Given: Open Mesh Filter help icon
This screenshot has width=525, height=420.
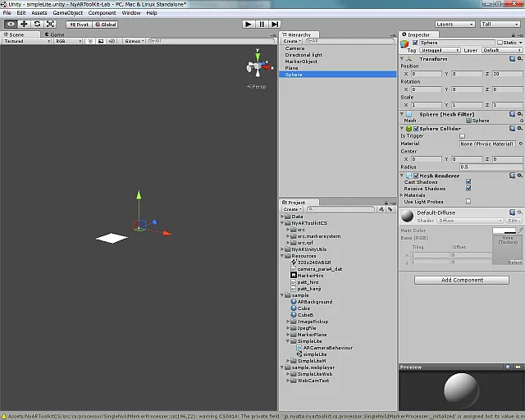Looking at the screenshot, I should click(x=512, y=114).
